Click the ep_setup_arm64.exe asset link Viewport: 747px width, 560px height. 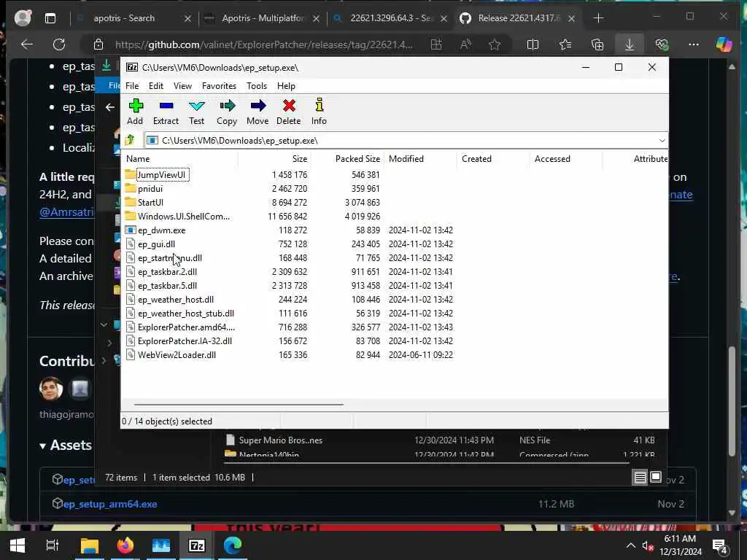pyautogui.click(x=109, y=504)
